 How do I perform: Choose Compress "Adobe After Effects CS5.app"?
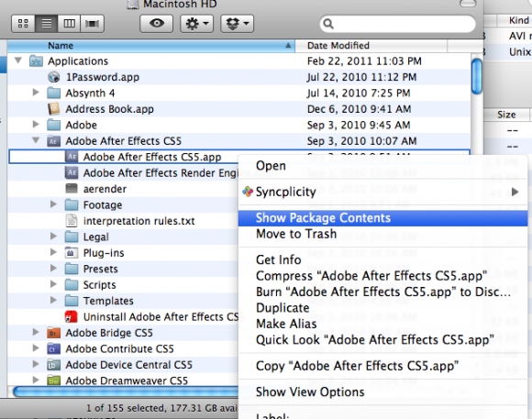pyautogui.click(x=383, y=276)
